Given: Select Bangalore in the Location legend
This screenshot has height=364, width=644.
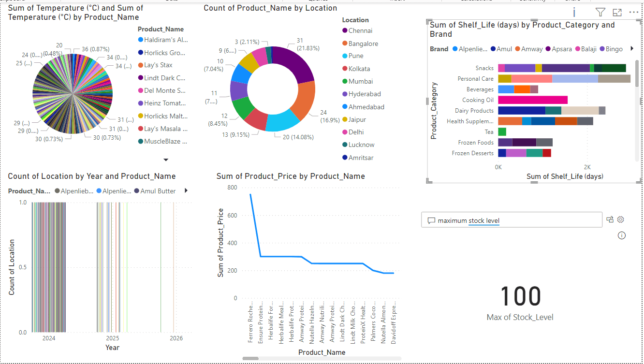Looking at the screenshot, I should [x=360, y=44].
